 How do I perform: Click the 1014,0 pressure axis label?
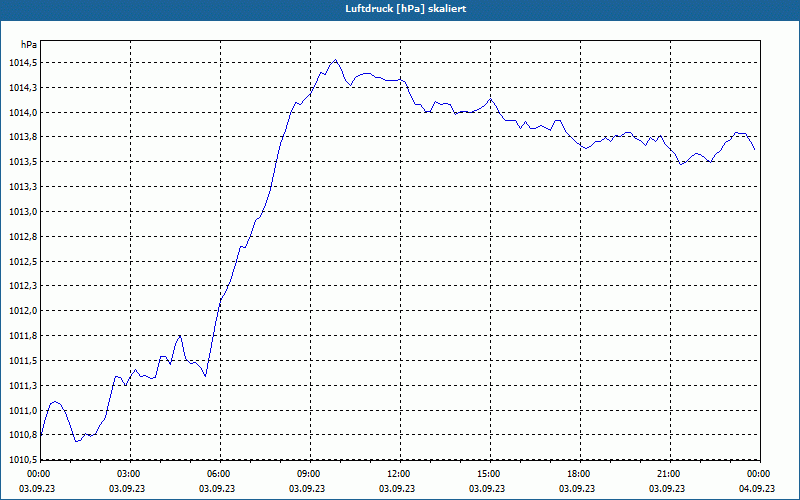23,113
